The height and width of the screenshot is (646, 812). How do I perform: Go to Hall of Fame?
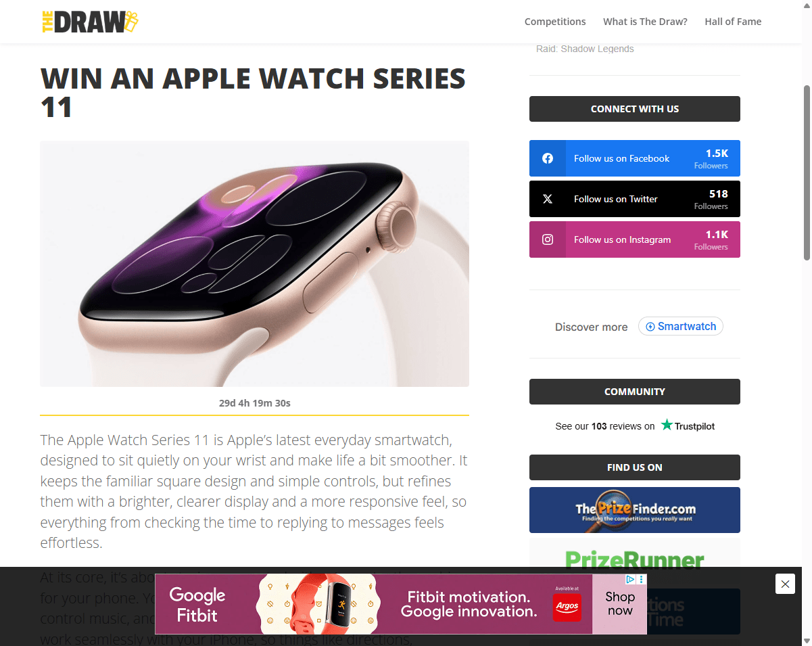click(733, 22)
